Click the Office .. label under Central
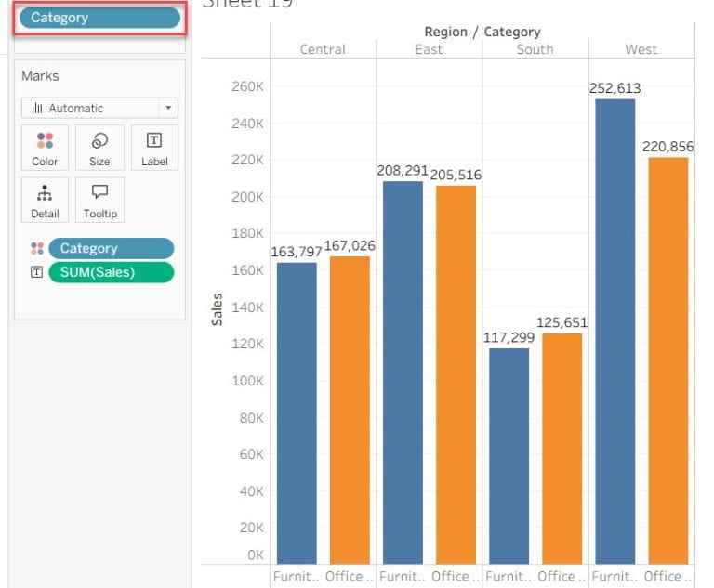Screen dimensions: 714x588 [x=350, y=577]
